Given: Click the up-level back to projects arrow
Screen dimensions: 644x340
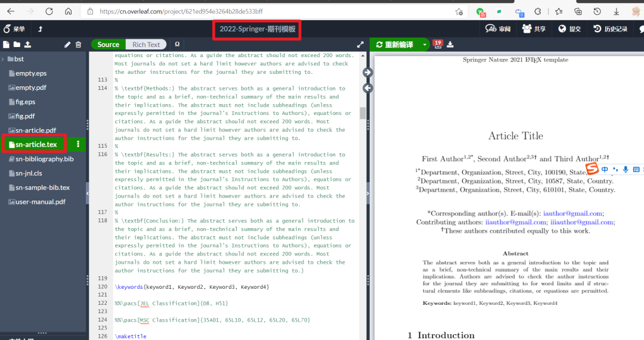Looking at the screenshot, I should click(x=41, y=29).
